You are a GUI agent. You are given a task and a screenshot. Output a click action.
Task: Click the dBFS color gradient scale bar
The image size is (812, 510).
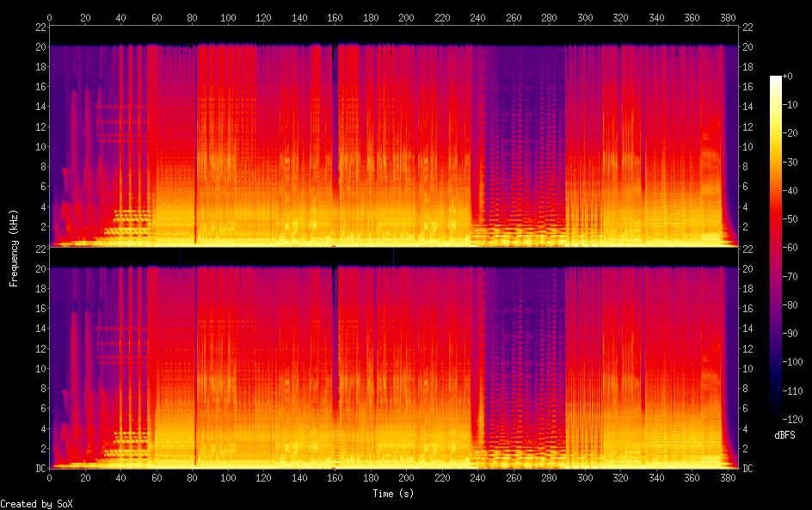coord(776,248)
